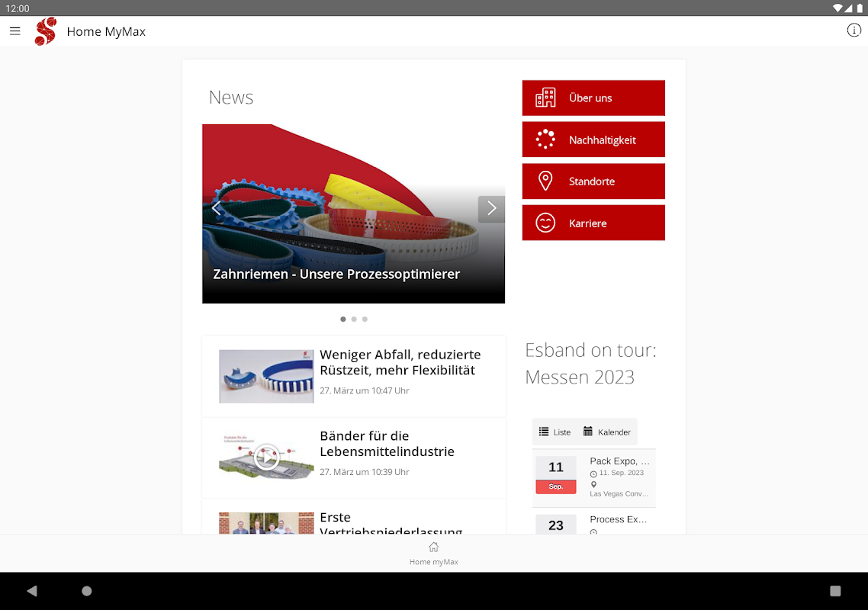Open the Process Ex… event entry
The image size is (868, 610).
pyautogui.click(x=594, y=522)
